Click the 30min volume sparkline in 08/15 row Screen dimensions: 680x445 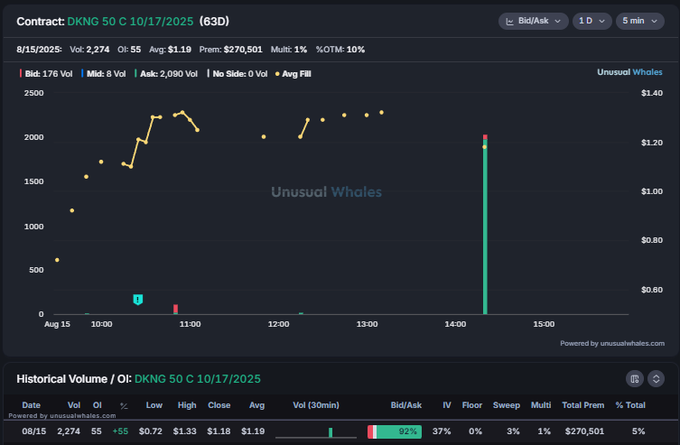click(316, 432)
